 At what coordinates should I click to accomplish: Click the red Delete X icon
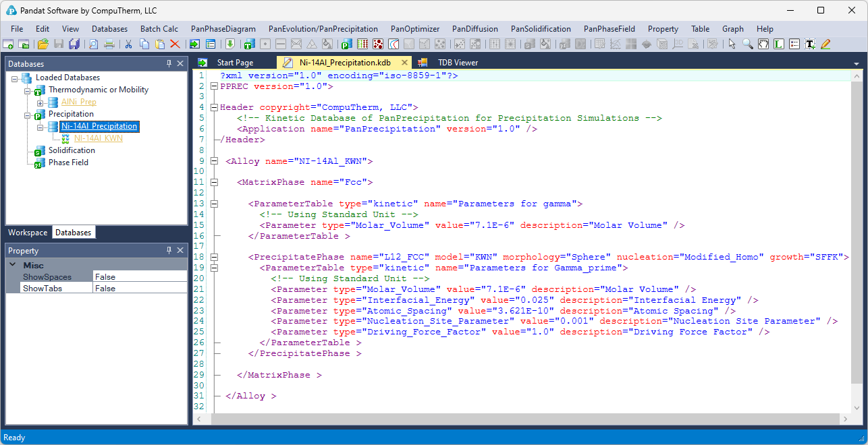pos(175,44)
